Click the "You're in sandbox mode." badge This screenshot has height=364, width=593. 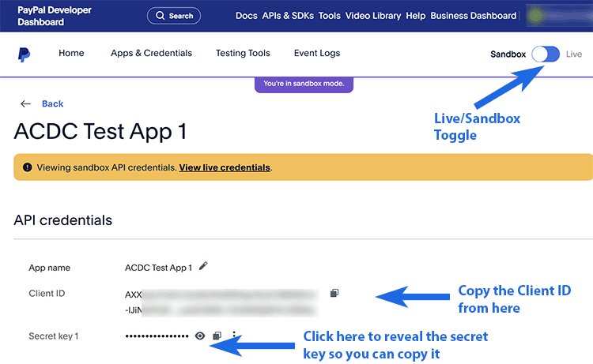click(x=304, y=84)
